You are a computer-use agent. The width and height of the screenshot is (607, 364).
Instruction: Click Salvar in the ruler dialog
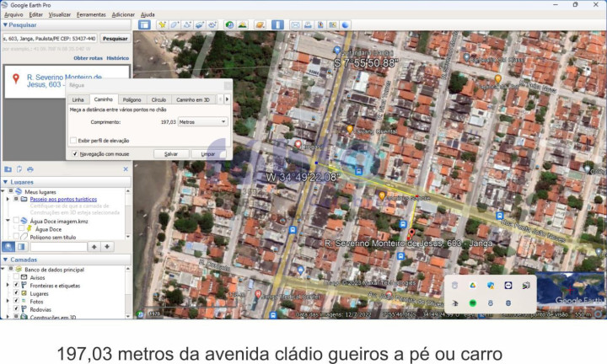[171, 154]
